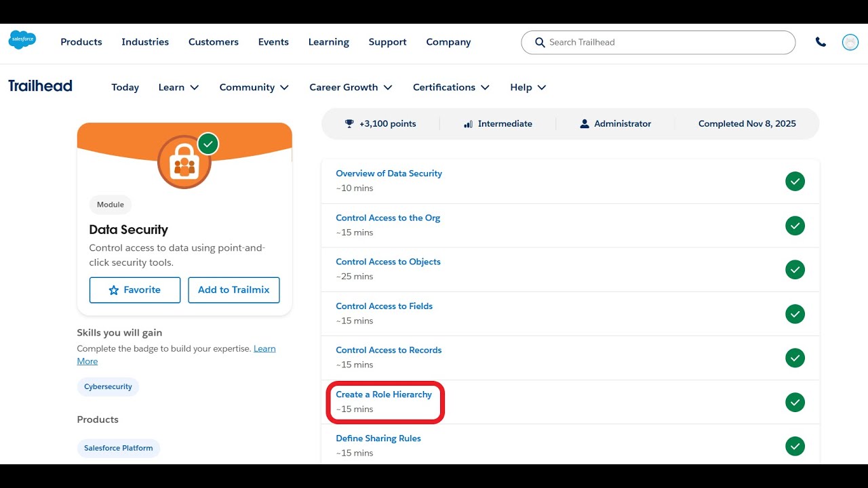Select the Salesforce Platform product tag
Image resolution: width=868 pixels, height=488 pixels.
pyautogui.click(x=119, y=448)
